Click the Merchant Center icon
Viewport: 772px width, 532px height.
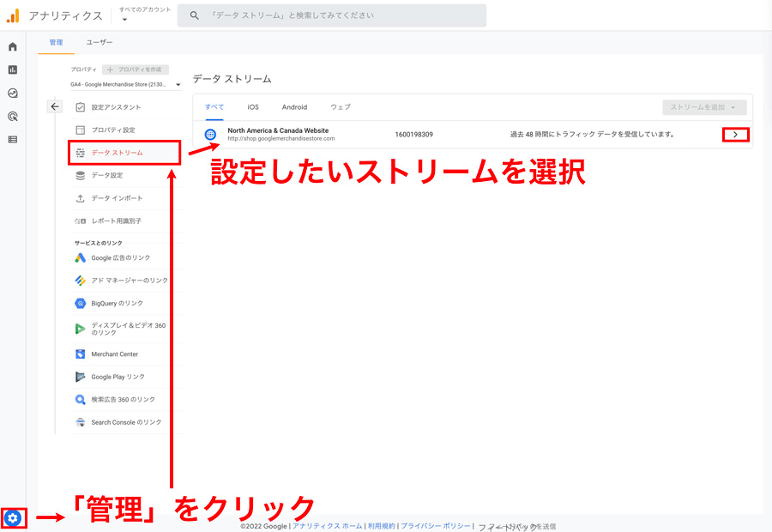tap(81, 354)
